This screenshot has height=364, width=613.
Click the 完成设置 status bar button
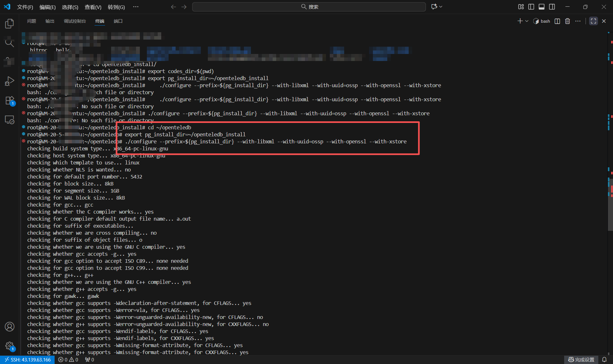pyautogui.click(x=581, y=360)
